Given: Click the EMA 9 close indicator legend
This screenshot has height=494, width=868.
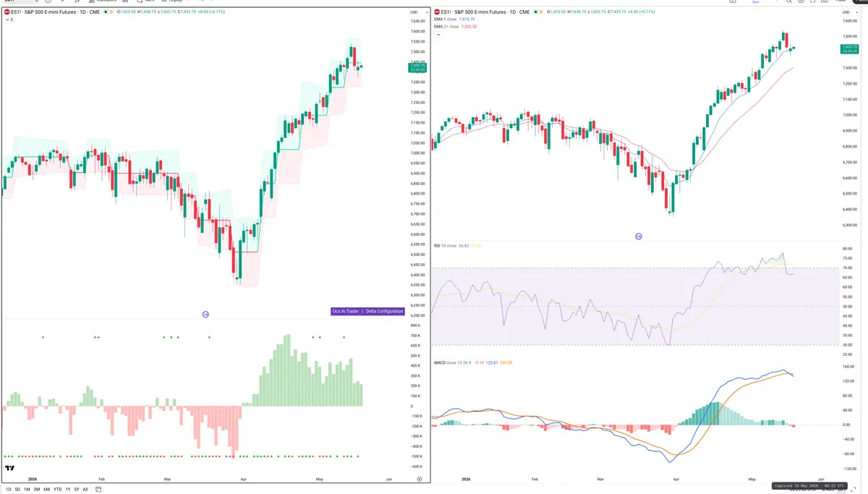Looking at the screenshot, I should [x=446, y=20].
